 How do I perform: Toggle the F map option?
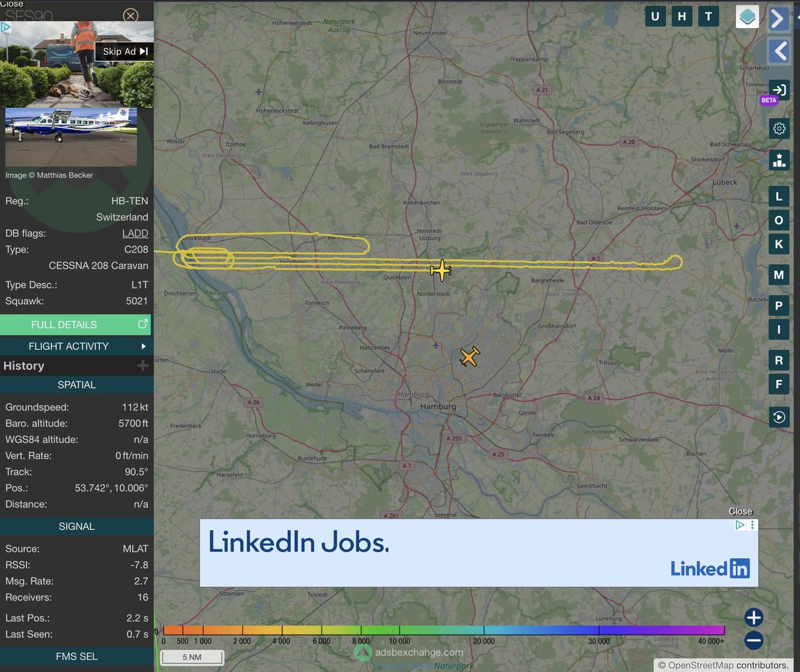pos(779,384)
